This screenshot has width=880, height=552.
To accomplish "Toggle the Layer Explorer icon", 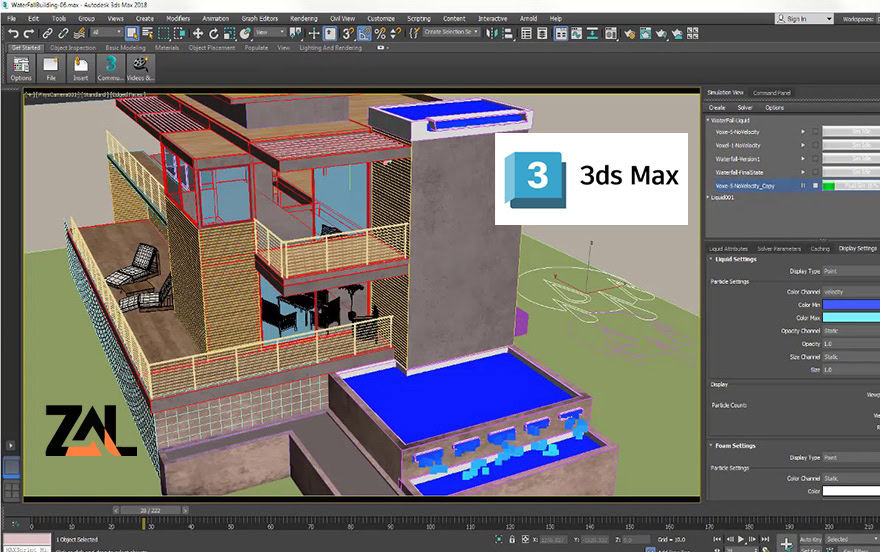I will click(542, 34).
